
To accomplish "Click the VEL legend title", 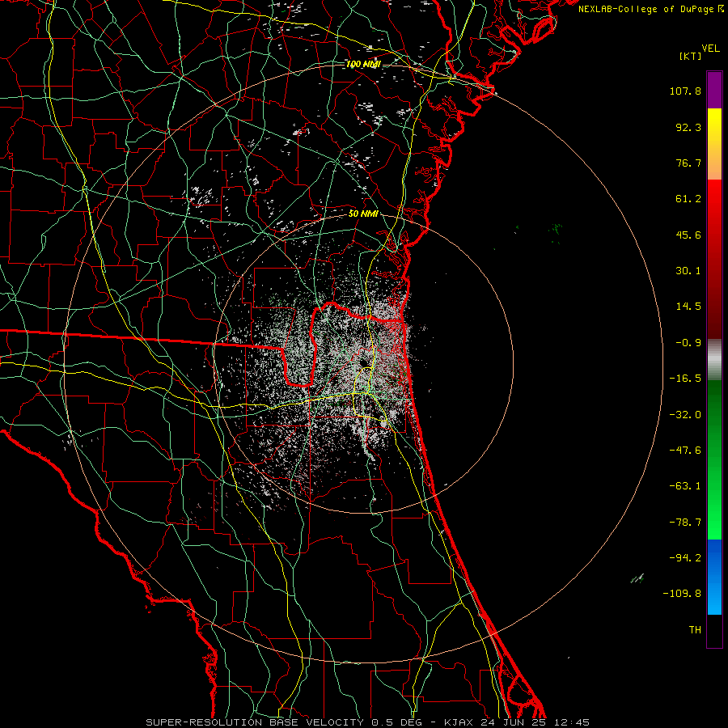I will click(x=710, y=49).
